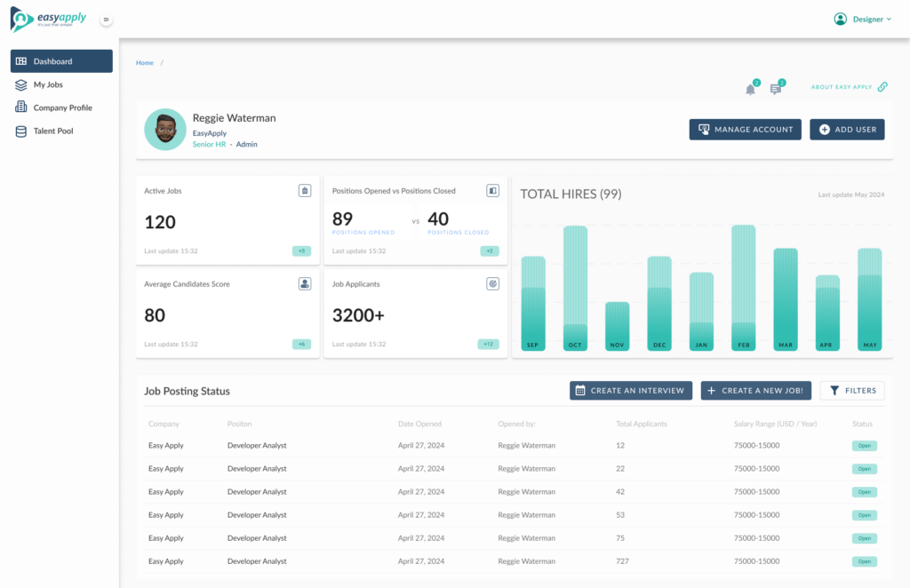Image resolution: width=910 pixels, height=588 pixels.
Task: Open the Filters options
Action: pos(851,391)
